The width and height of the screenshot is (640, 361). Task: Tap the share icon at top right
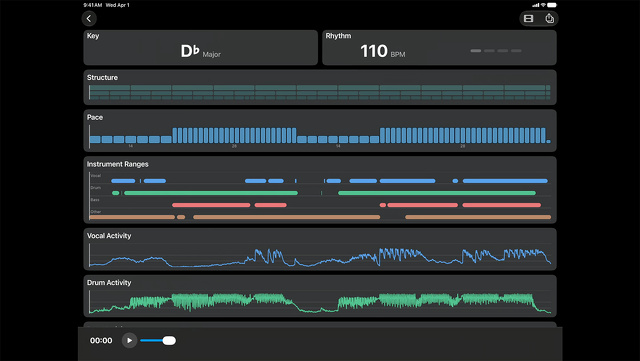[x=549, y=18]
